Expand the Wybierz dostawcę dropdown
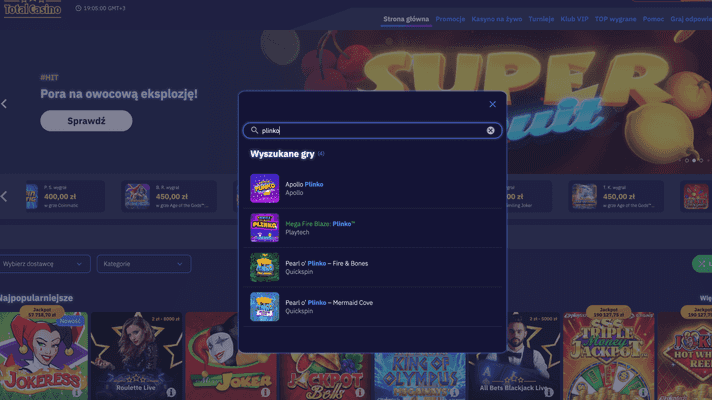712x400 pixels. tap(44, 264)
